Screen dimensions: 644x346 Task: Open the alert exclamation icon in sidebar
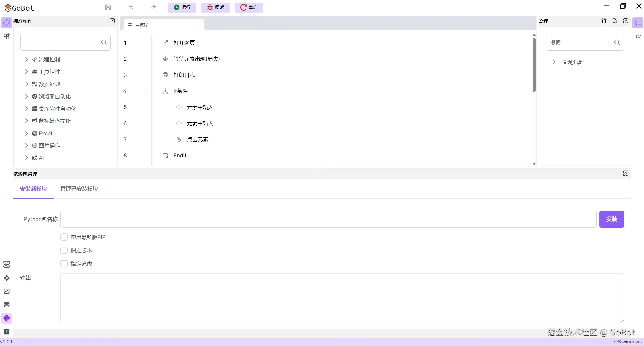point(7,332)
